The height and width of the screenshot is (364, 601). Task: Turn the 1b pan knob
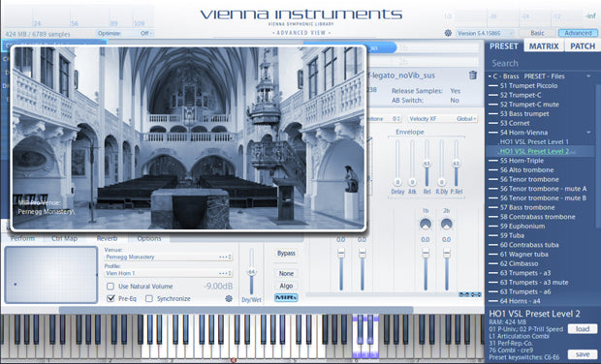(x=426, y=225)
